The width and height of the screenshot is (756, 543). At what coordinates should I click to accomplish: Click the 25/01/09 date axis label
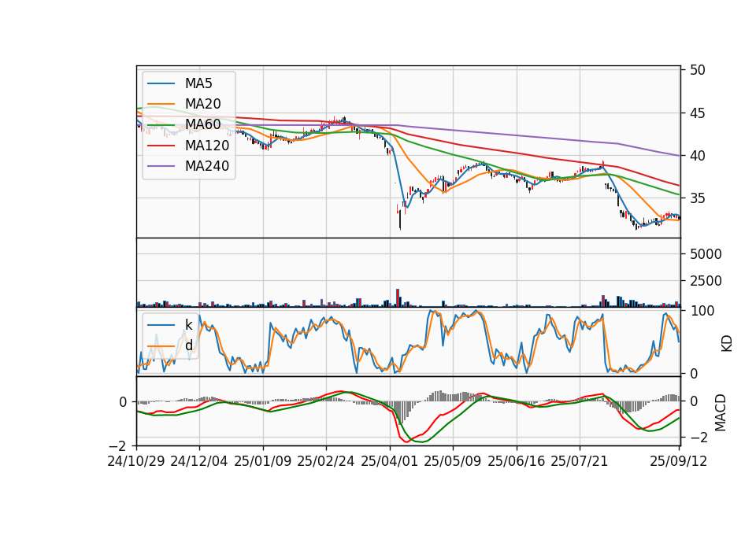[263, 461]
